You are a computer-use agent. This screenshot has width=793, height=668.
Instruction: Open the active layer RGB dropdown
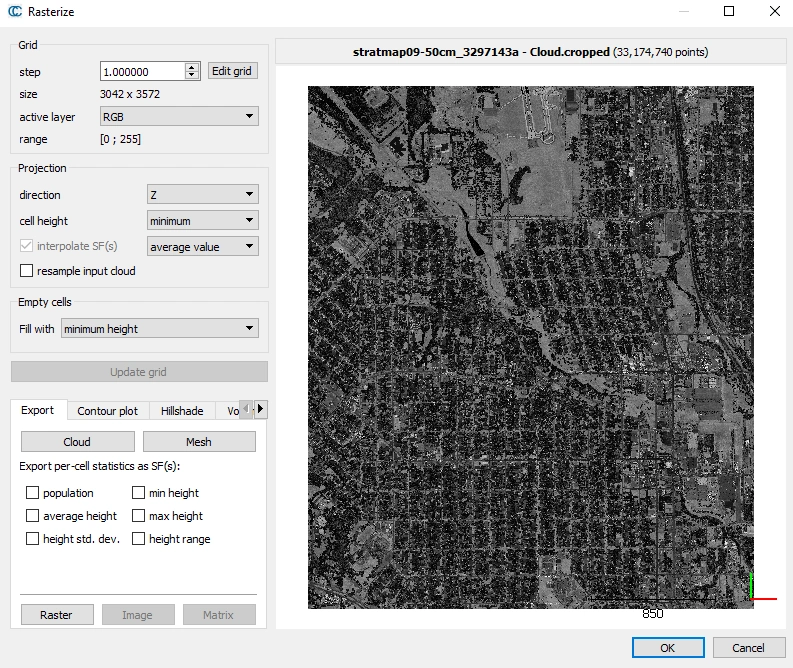tap(179, 117)
